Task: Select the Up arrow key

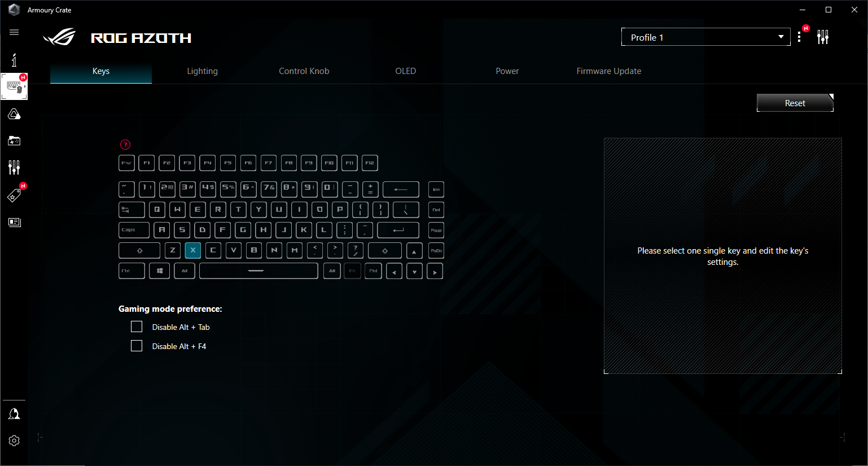Action: click(x=414, y=251)
